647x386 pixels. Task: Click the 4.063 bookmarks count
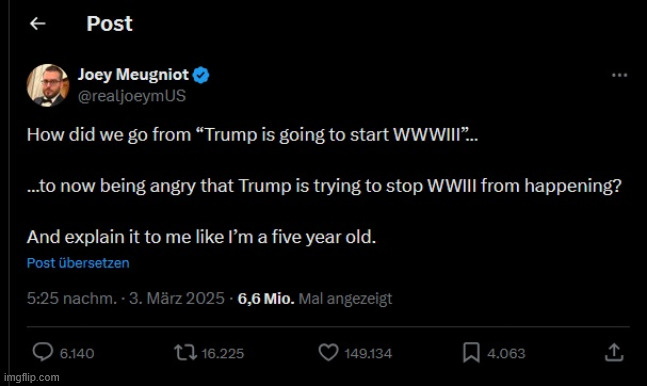click(x=506, y=353)
